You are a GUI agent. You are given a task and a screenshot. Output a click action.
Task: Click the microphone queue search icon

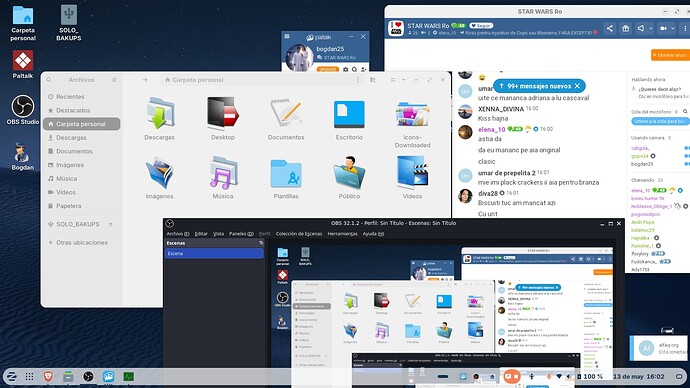click(685, 112)
